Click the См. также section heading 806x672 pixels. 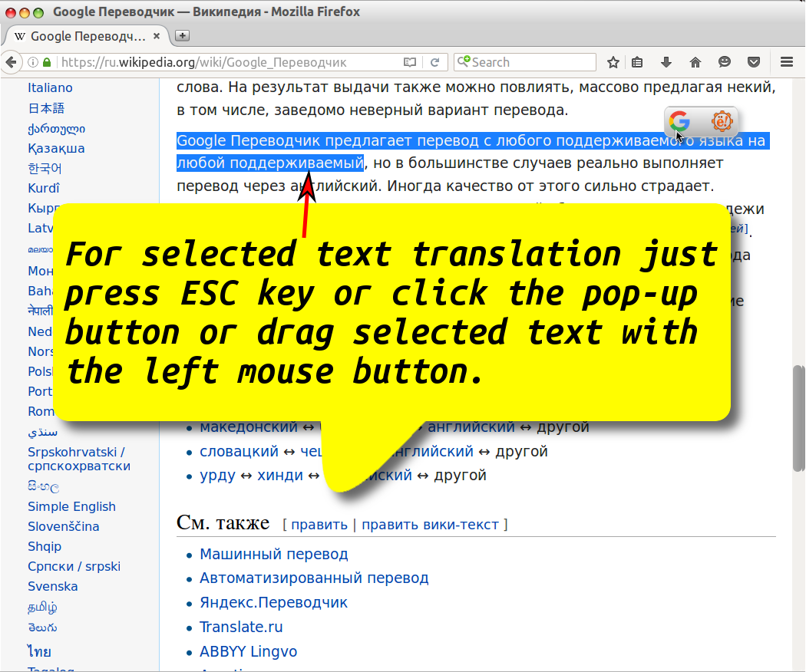pyautogui.click(x=223, y=522)
